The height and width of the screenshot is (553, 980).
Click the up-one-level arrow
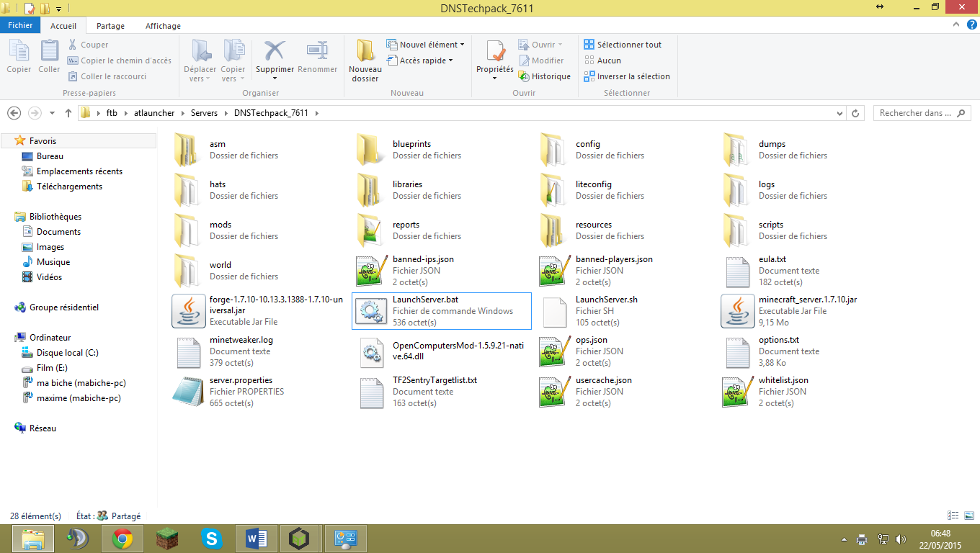(x=68, y=113)
